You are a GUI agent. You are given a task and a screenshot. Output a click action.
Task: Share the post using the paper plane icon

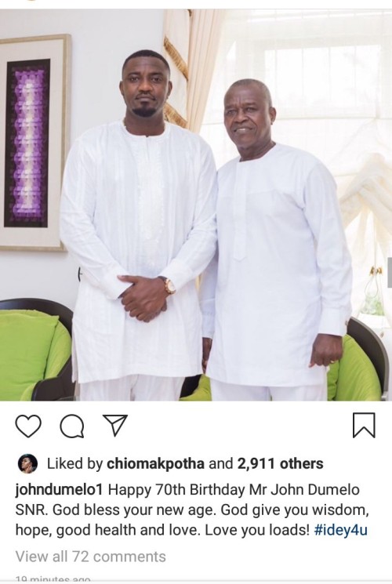(115, 425)
